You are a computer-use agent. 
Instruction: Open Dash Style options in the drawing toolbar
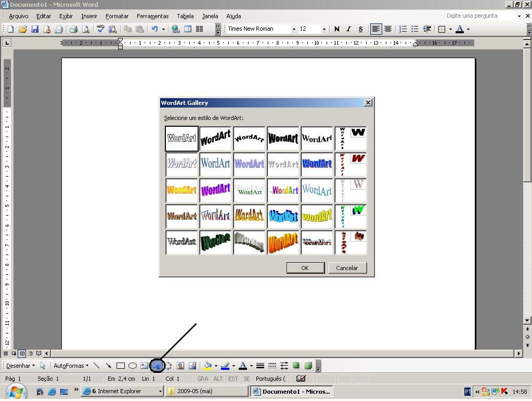pyautogui.click(x=272, y=366)
